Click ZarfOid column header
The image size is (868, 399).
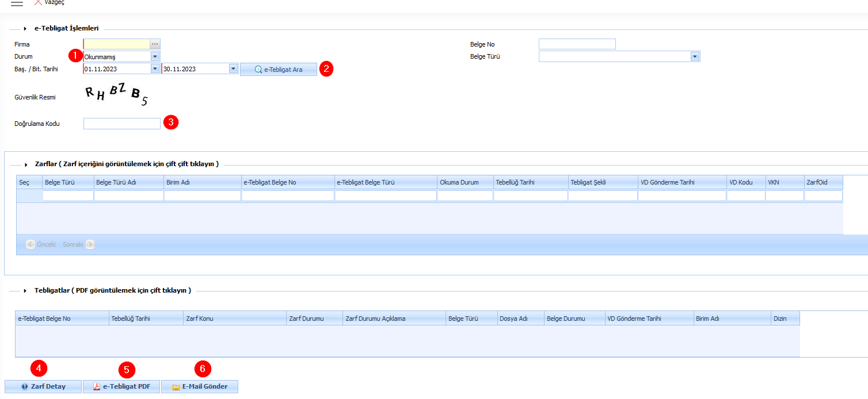pyautogui.click(x=824, y=182)
